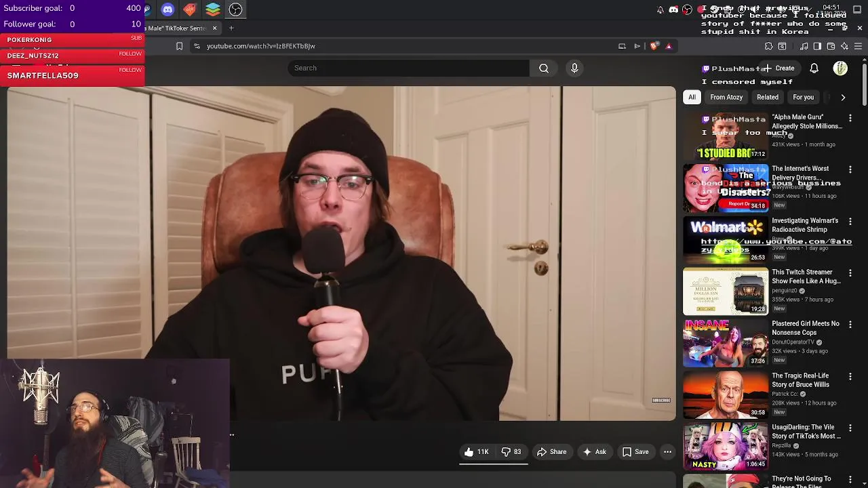Open more actions ellipsis below the video
The image size is (868, 488).
[667, 452]
